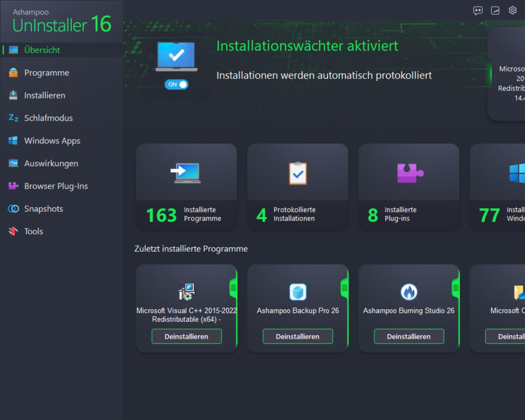
Task: Click the laptop checkmark guard icon
Action: click(176, 57)
